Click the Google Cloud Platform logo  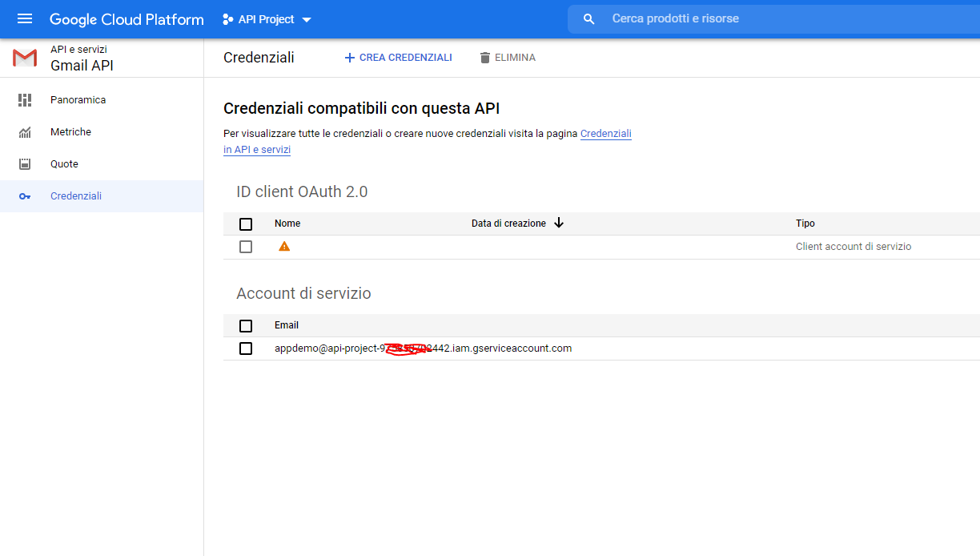click(127, 19)
